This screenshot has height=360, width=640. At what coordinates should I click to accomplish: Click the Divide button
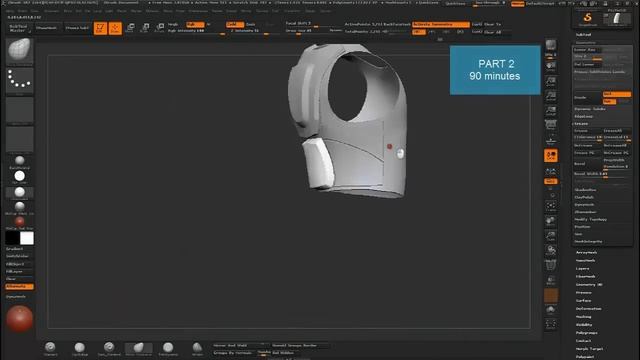pos(587,98)
